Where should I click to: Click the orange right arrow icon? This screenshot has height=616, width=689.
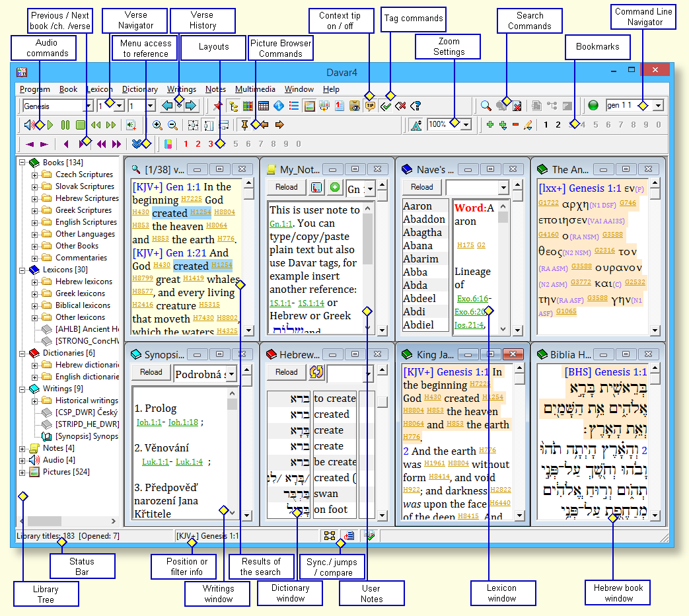[279, 125]
